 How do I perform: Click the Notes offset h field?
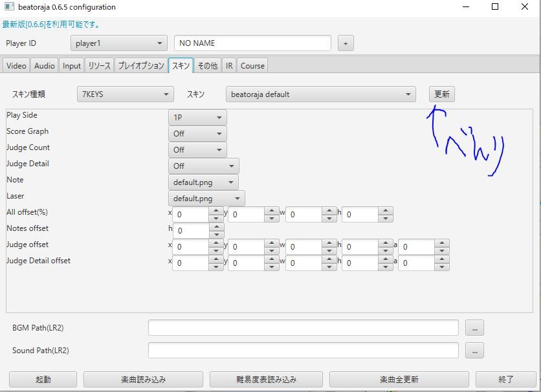coord(192,231)
